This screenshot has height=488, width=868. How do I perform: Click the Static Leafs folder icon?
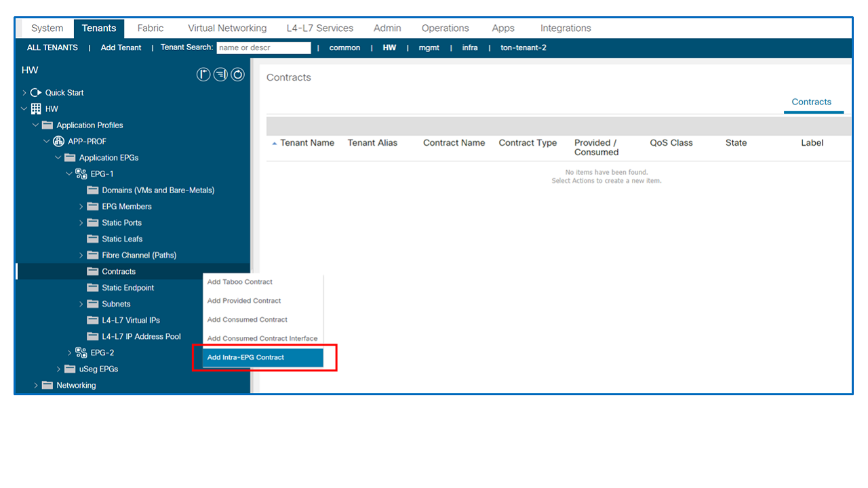click(x=93, y=239)
